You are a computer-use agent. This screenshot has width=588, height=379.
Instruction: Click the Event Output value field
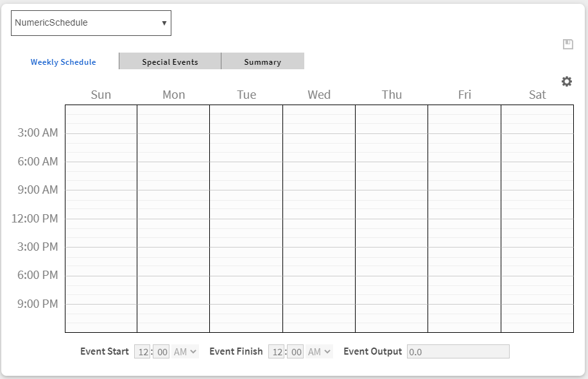coord(458,351)
